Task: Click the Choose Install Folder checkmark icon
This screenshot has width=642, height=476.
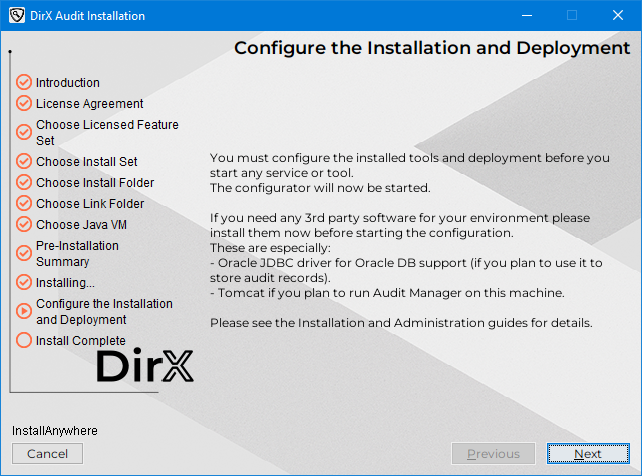Action: (x=24, y=182)
